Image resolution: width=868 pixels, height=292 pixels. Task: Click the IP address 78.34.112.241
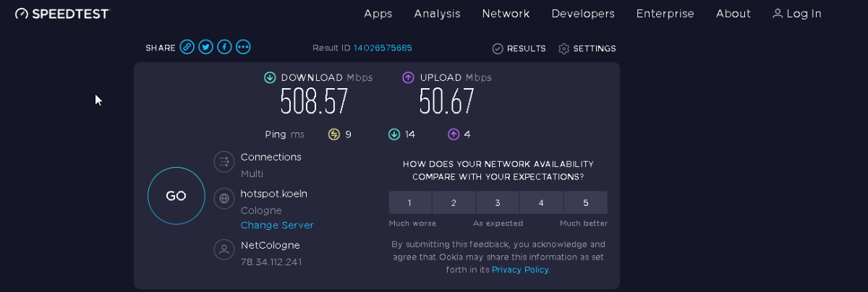(271, 262)
